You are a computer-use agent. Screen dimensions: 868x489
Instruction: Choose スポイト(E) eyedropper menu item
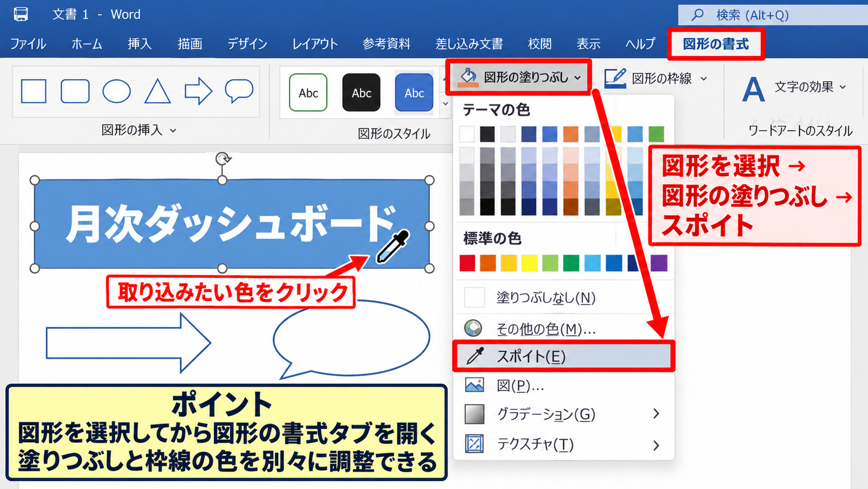pos(564,356)
